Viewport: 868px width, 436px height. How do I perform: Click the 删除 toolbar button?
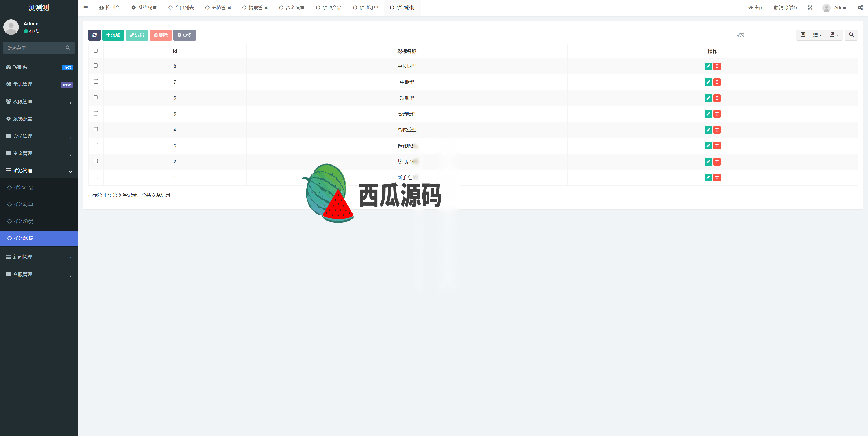point(161,35)
